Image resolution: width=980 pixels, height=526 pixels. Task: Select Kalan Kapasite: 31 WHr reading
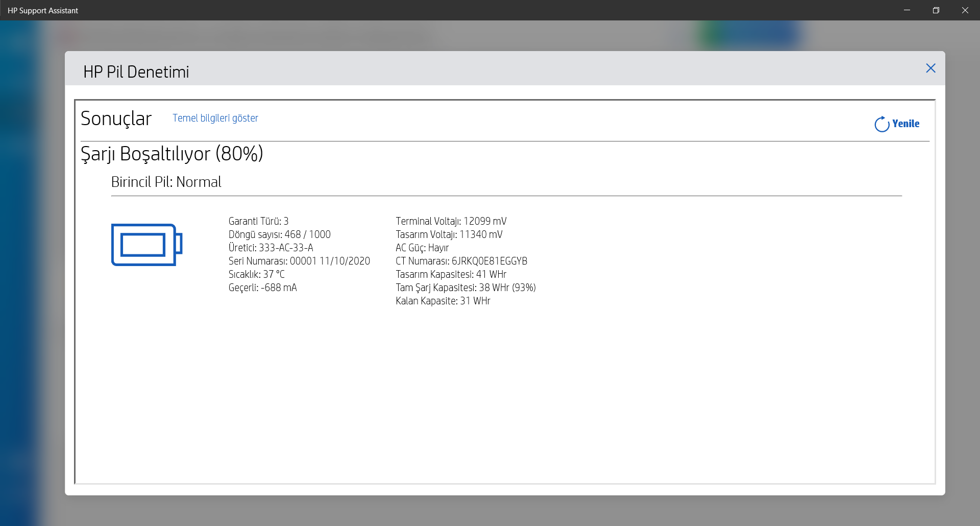point(443,301)
